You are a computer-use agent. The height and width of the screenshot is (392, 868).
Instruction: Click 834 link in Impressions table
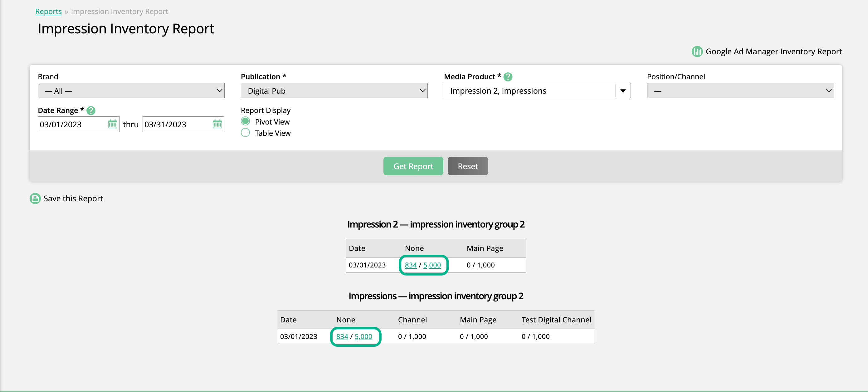coord(342,336)
